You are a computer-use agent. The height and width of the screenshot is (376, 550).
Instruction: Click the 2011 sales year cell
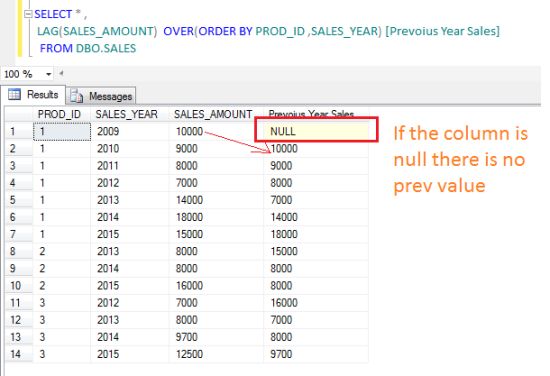point(129,166)
